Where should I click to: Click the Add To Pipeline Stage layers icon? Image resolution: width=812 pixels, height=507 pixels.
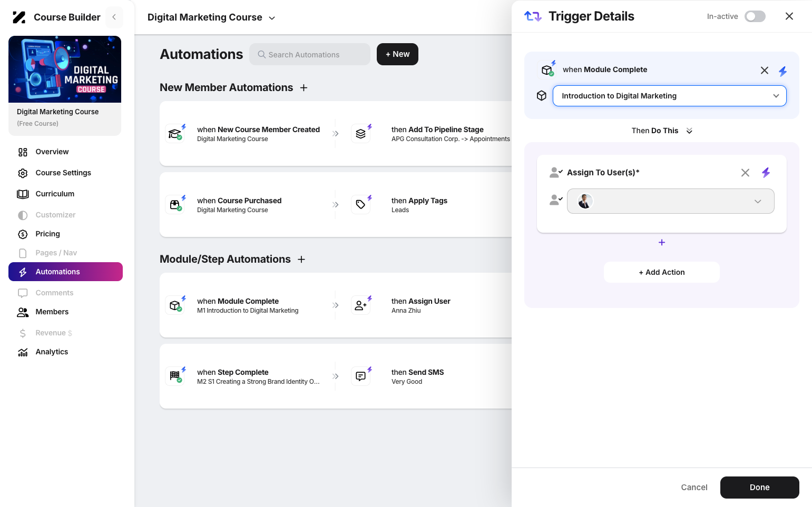(x=361, y=133)
